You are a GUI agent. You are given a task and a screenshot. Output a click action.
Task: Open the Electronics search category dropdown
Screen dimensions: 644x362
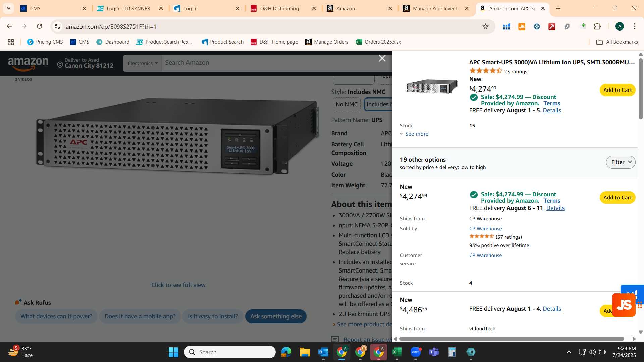point(143,63)
